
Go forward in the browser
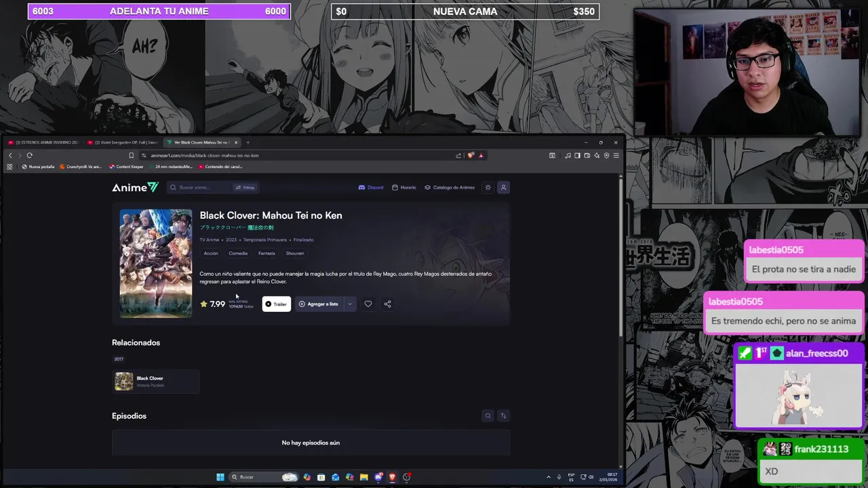20,156
